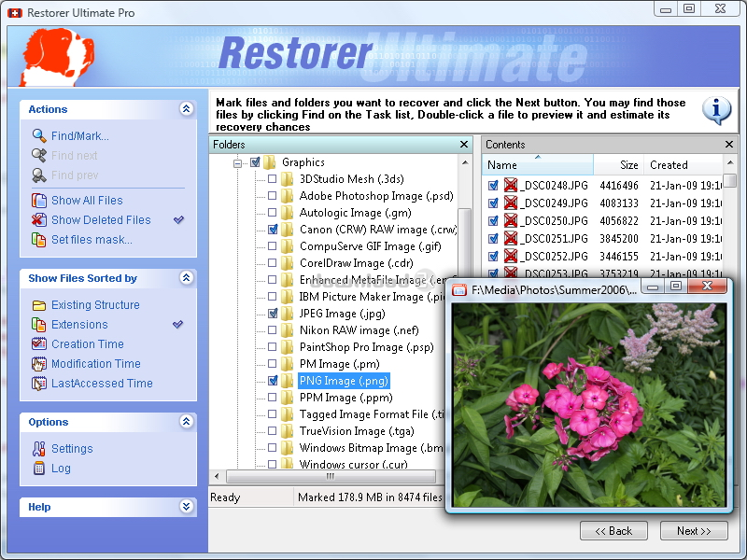Click the Creation Time calendar icon
This screenshot has height=560, width=747.
coord(39,344)
